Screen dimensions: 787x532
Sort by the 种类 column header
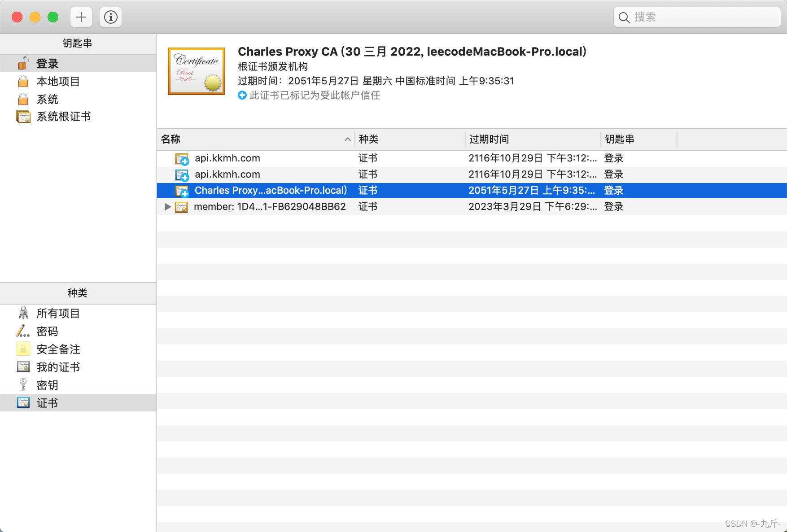click(x=410, y=139)
